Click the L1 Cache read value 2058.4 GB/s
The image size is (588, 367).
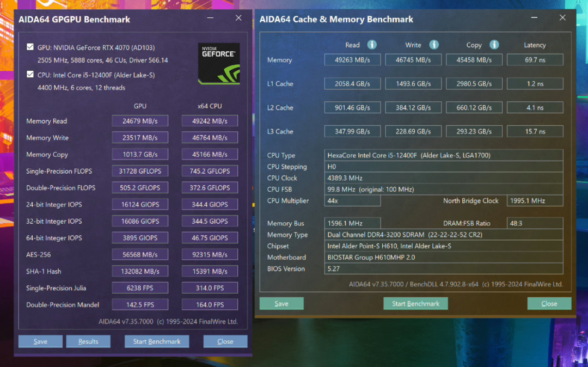[352, 84]
